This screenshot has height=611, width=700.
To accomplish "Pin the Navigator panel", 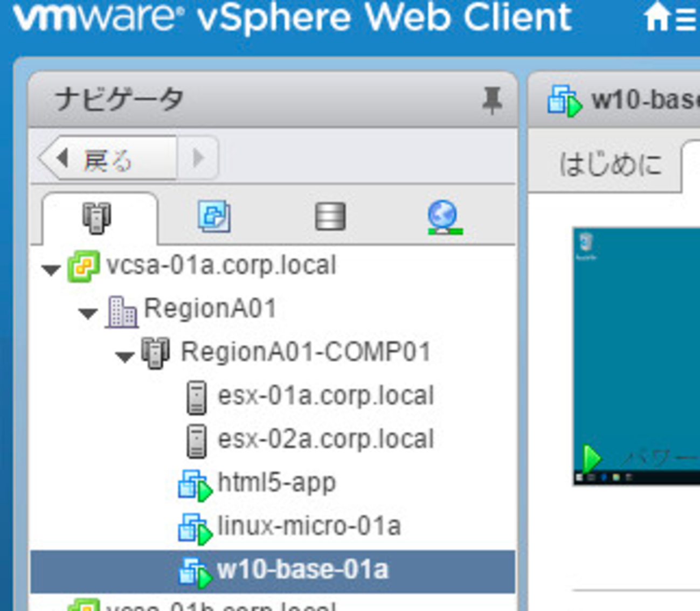I will tap(491, 100).
